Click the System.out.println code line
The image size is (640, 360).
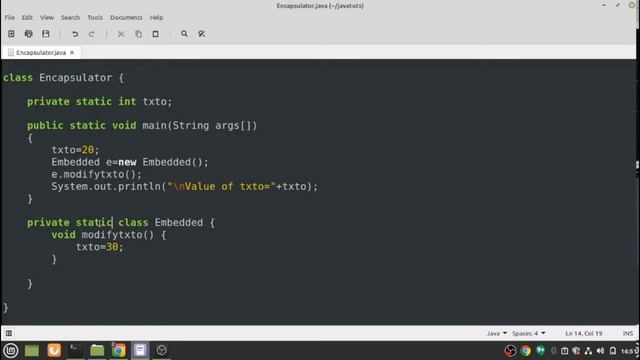pyautogui.click(x=184, y=187)
